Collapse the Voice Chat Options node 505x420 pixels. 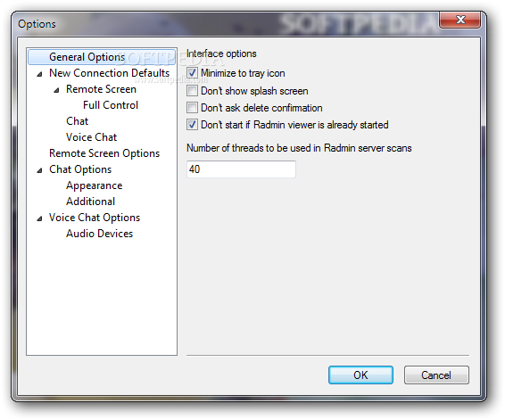click(39, 218)
